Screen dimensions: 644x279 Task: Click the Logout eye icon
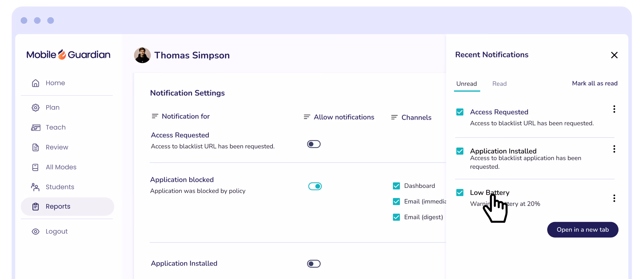pyautogui.click(x=35, y=232)
